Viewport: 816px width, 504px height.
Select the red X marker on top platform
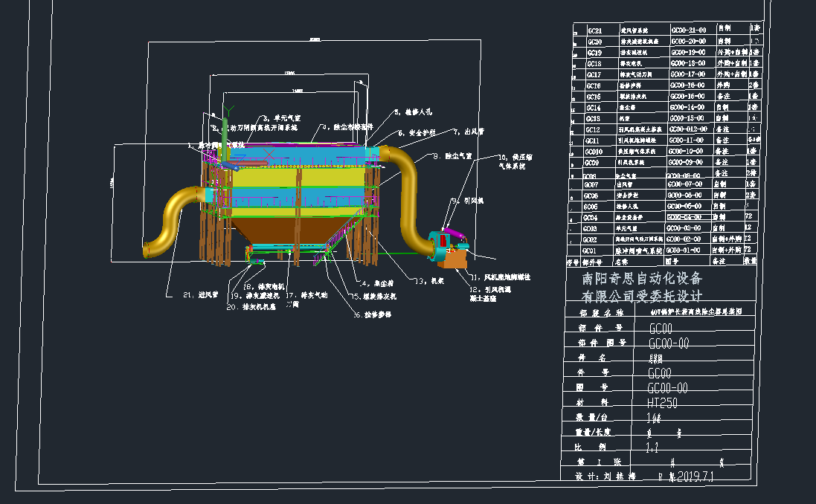coord(270,152)
